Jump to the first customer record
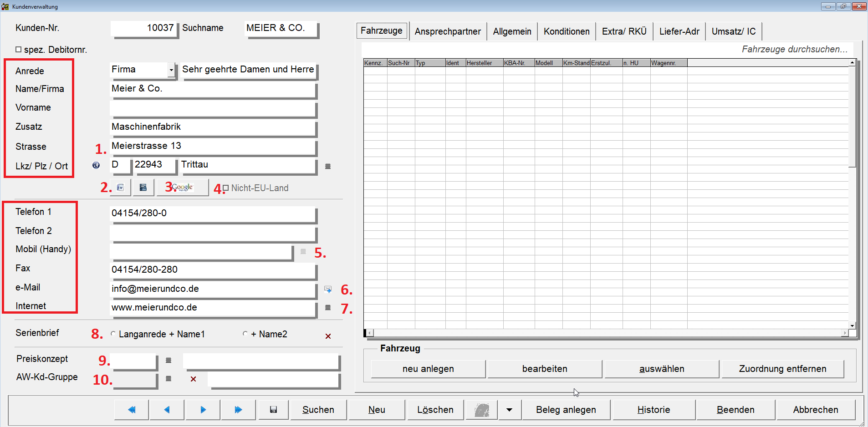 (132, 410)
